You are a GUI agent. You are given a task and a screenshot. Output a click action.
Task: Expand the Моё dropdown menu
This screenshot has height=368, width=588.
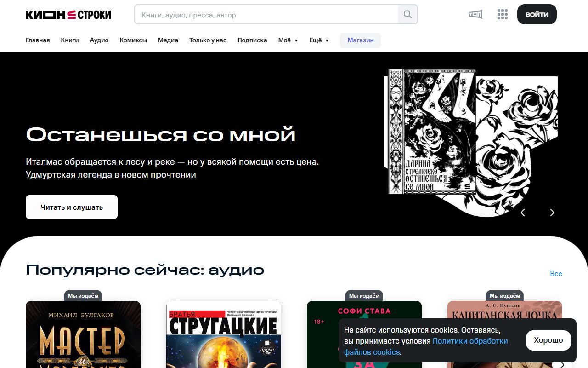click(x=288, y=40)
